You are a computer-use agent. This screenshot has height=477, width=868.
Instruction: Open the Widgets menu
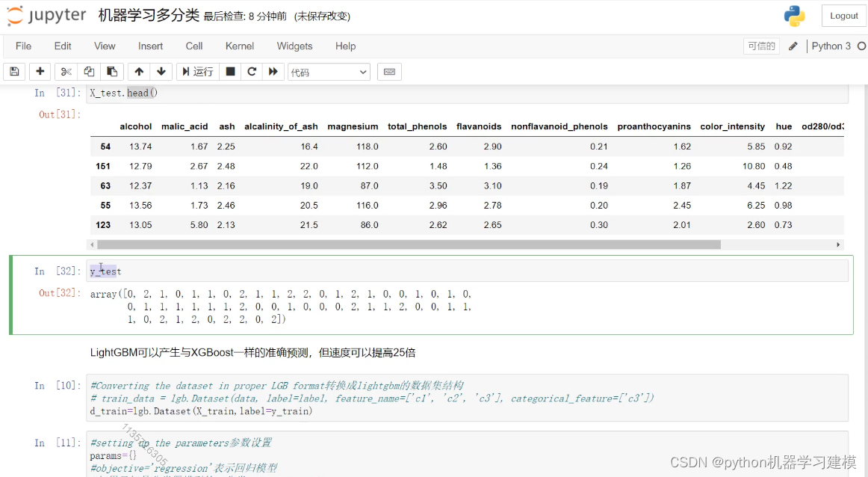coord(294,46)
